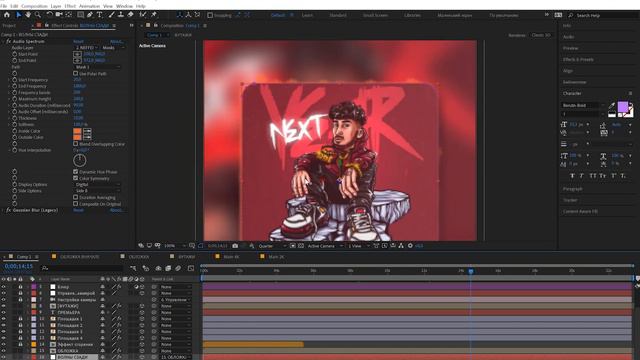Select the Type text tool

[100, 15]
